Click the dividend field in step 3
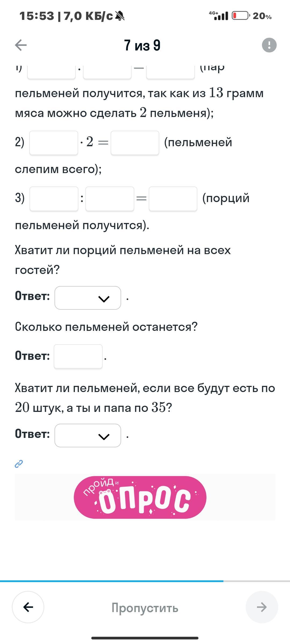Viewport: 290px width, 644px height. [54, 199]
